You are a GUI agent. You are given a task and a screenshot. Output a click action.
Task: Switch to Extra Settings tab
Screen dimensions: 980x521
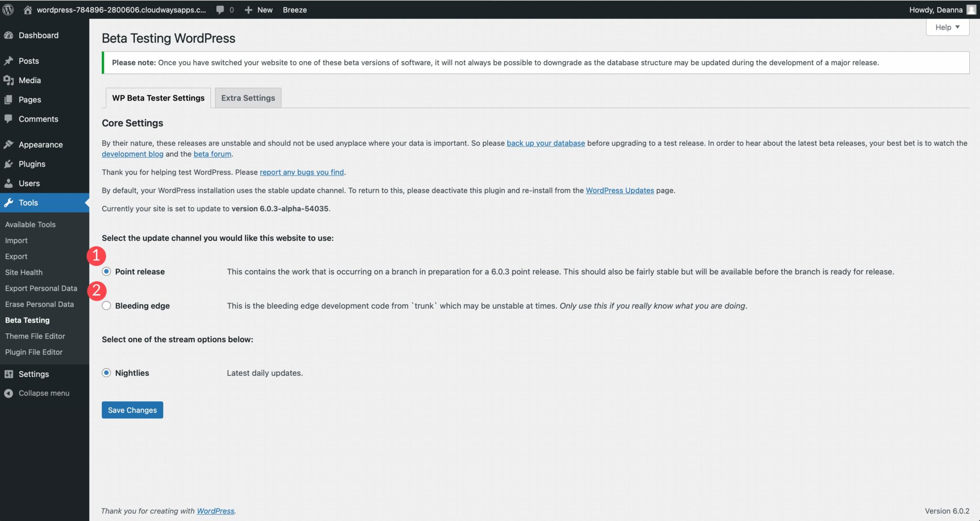click(x=247, y=97)
